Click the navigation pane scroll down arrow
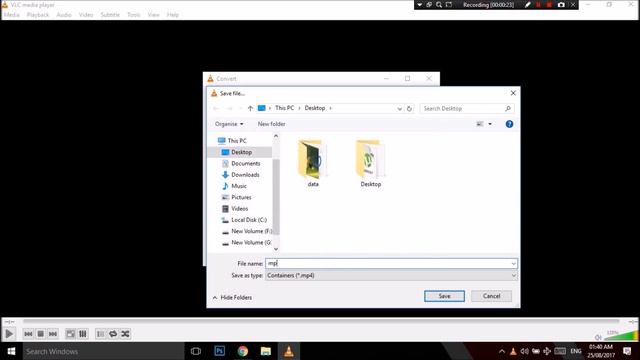The width and height of the screenshot is (640, 360). (276, 249)
